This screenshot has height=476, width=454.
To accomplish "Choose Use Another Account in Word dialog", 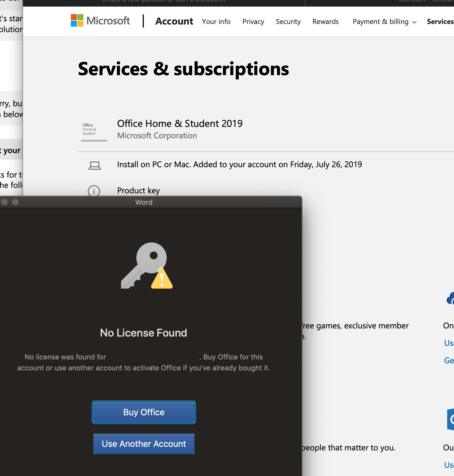I will 144,444.
